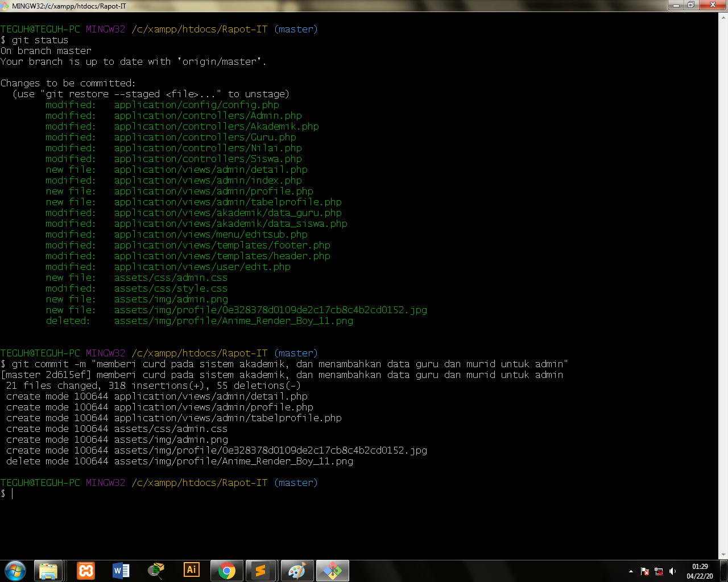Click the Git Bash taskbar icon
Screen dimensions: 728x582
click(x=333, y=571)
